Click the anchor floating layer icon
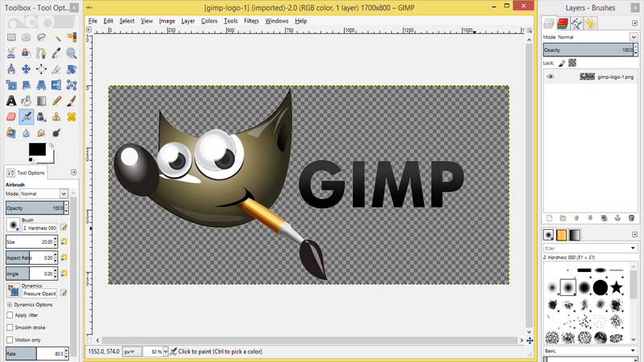 (x=617, y=218)
